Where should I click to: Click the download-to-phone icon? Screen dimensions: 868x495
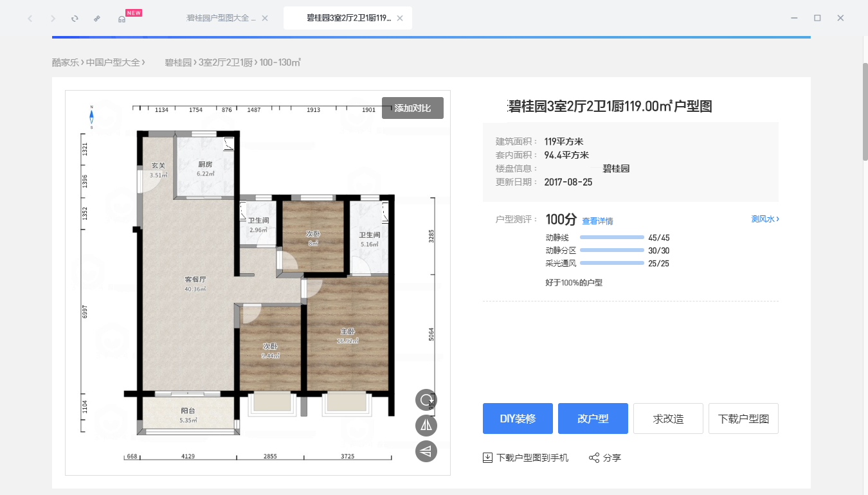point(487,457)
